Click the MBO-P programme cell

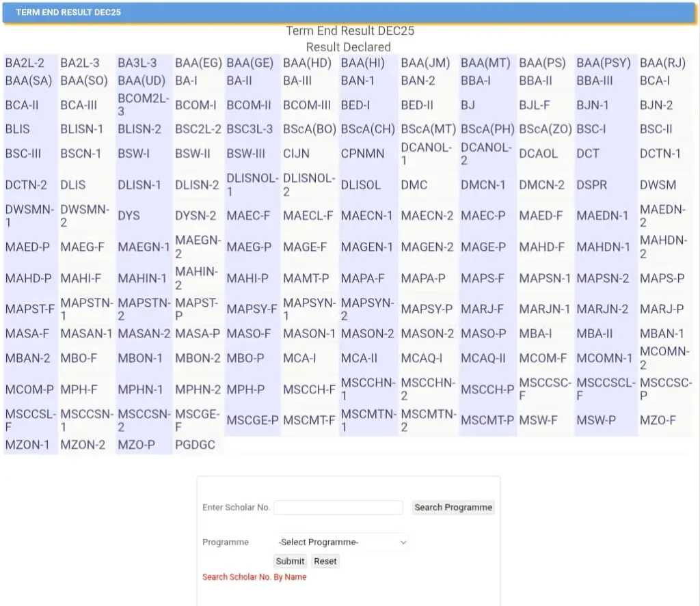(245, 358)
